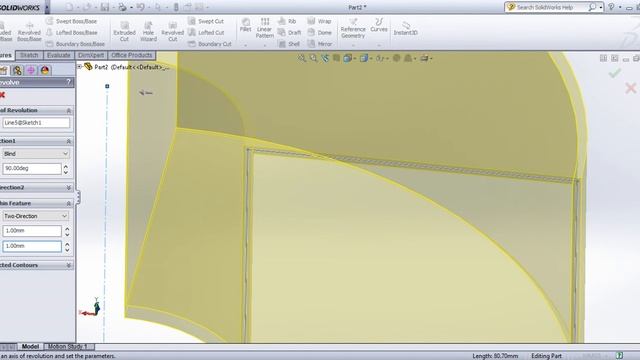Collapse the Axis of Revolution section
The image size is (640, 360).
click(x=69, y=110)
